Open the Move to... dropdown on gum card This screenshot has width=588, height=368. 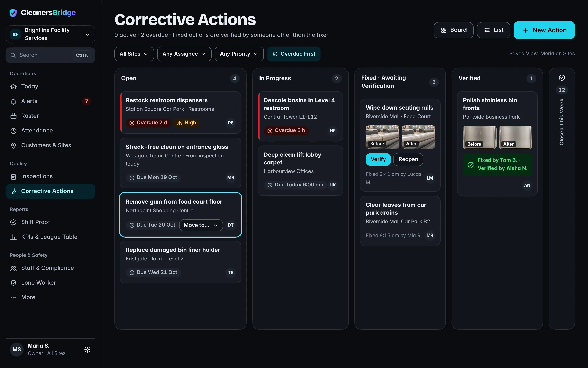click(x=201, y=225)
